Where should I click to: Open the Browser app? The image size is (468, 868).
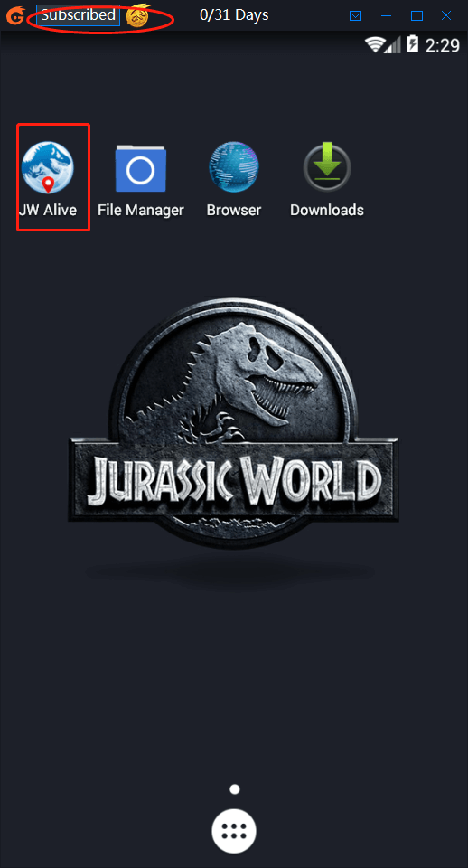(x=233, y=167)
